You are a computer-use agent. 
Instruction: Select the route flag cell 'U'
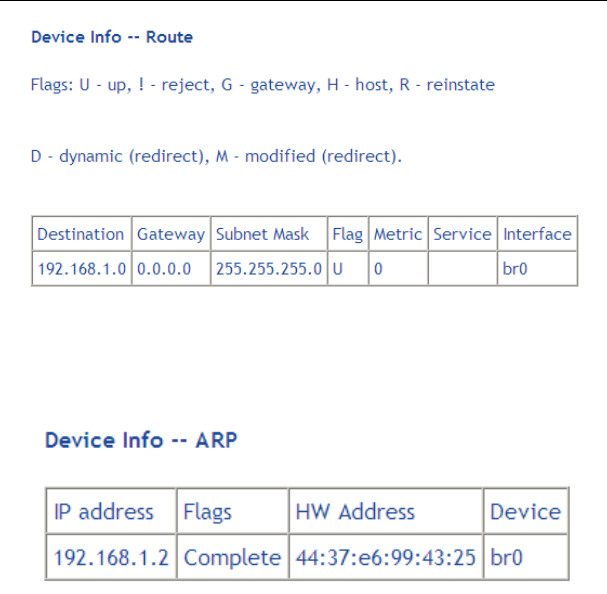(x=348, y=268)
